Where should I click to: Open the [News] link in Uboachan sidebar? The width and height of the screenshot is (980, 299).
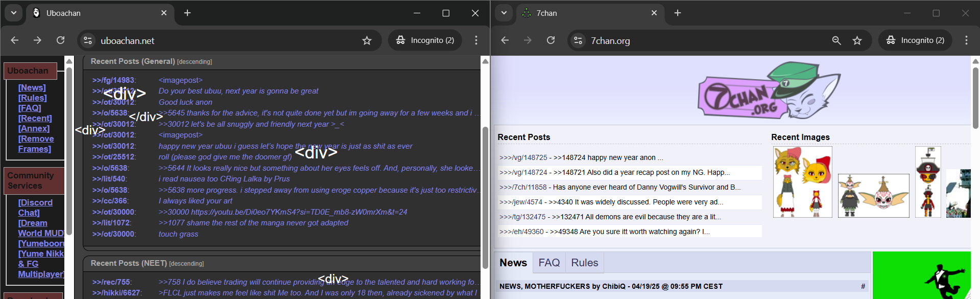point(32,88)
